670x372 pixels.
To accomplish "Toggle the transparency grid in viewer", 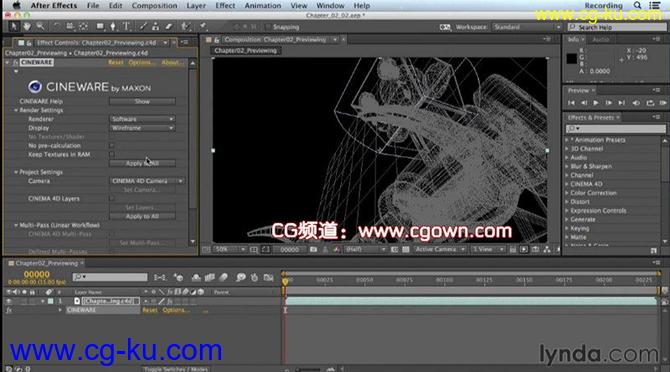I will coord(406,249).
